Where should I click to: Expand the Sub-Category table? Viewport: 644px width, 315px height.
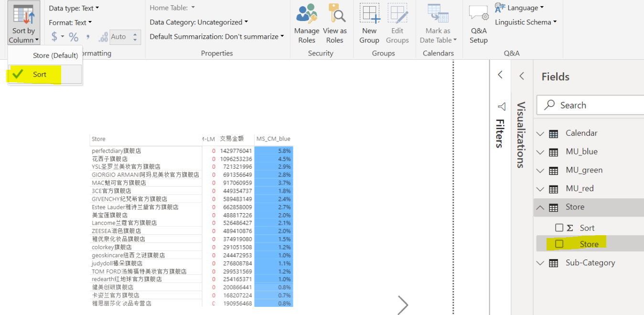point(540,263)
